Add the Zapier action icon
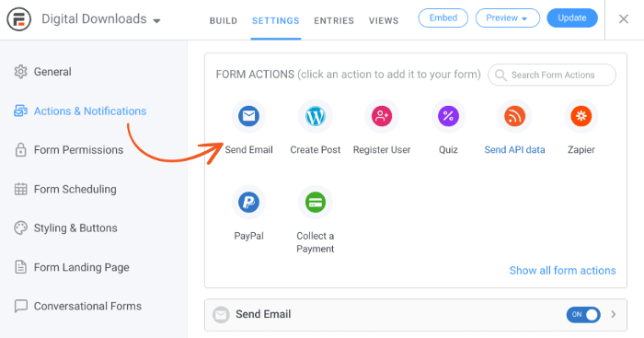 tap(581, 116)
